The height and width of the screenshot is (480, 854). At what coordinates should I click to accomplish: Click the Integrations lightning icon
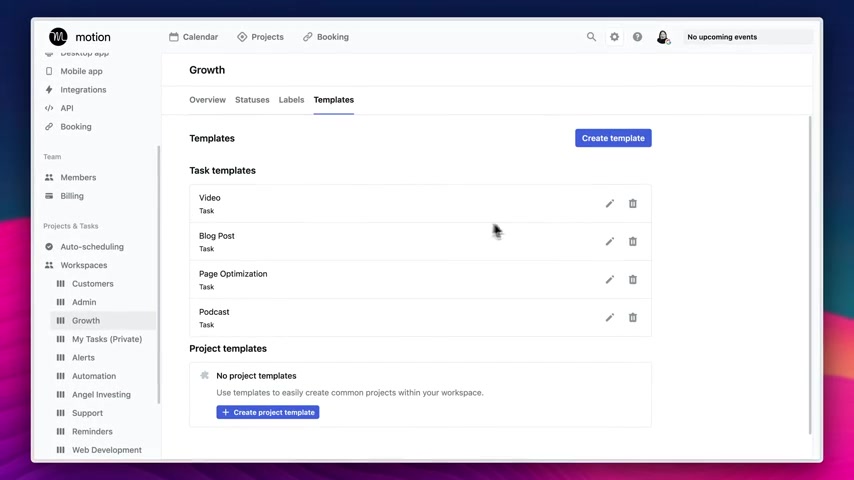(x=49, y=89)
